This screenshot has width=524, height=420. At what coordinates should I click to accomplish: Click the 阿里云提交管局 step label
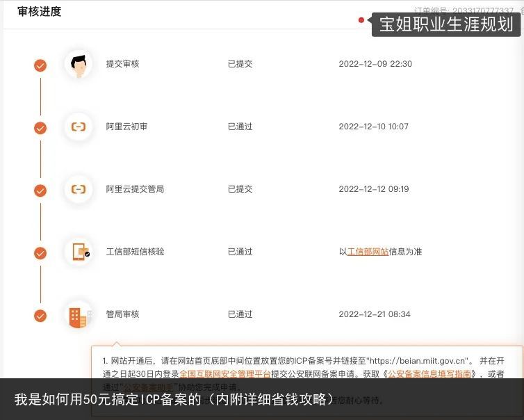[135, 189]
